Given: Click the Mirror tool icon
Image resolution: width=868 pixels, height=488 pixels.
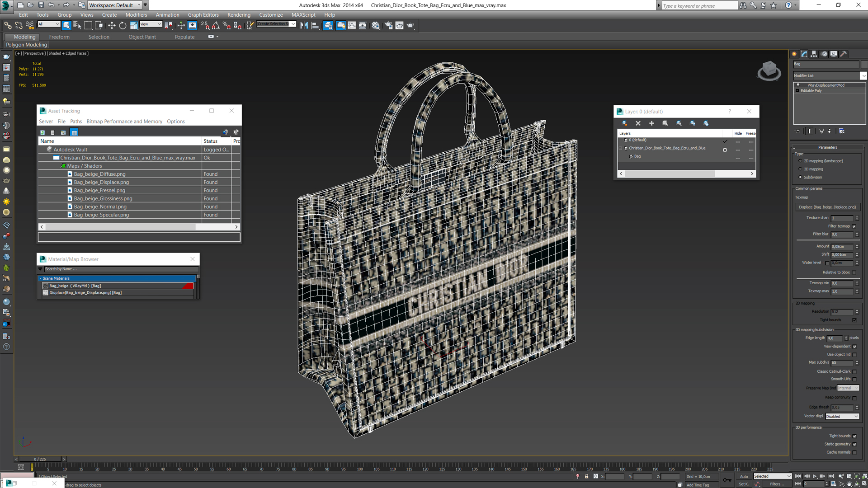Looking at the screenshot, I should click(x=304, y=25).
